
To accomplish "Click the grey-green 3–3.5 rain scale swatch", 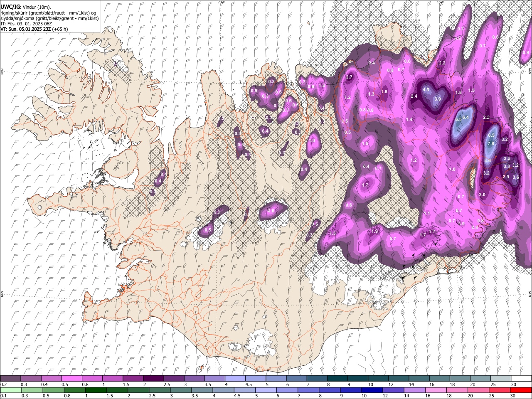I will click(x=180, y=390).
